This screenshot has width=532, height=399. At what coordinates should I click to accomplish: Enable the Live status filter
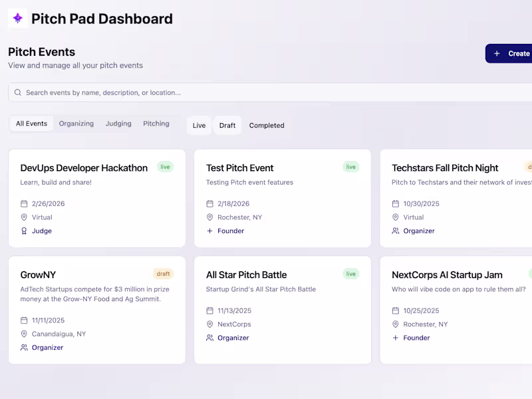(198, 125)
